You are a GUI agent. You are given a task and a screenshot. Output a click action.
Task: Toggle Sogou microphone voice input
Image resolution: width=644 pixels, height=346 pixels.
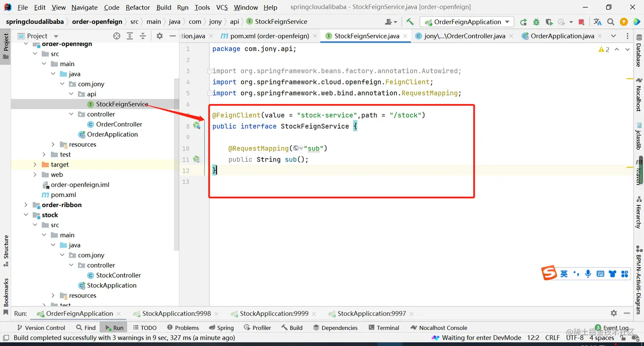(588, 274)
